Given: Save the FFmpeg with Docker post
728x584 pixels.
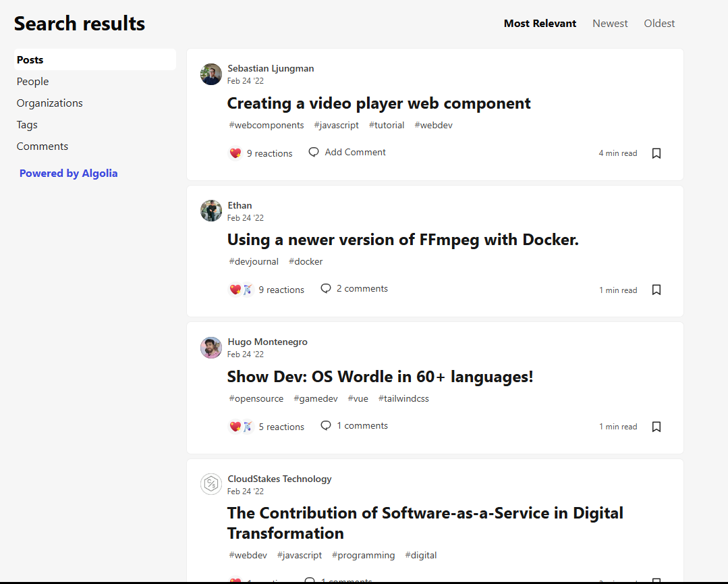Looking at the screenshot, I should (x=656, y=290).
